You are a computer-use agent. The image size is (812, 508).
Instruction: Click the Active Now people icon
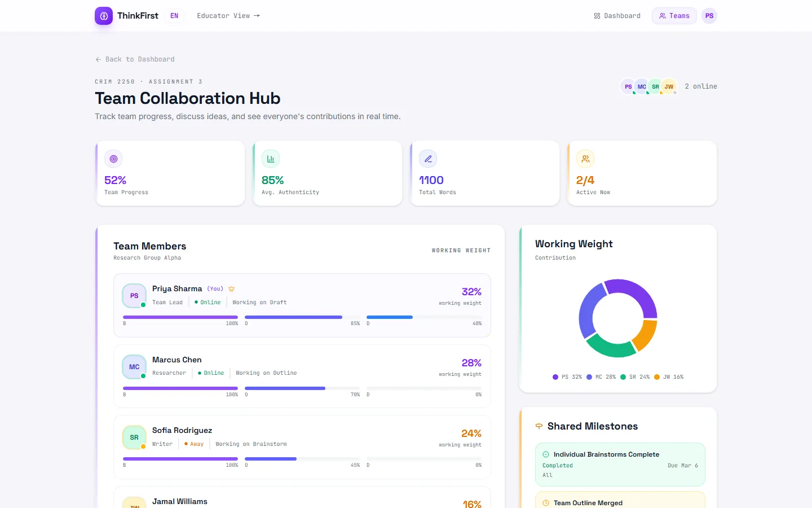pyautogui.click(x=585, y=159)
